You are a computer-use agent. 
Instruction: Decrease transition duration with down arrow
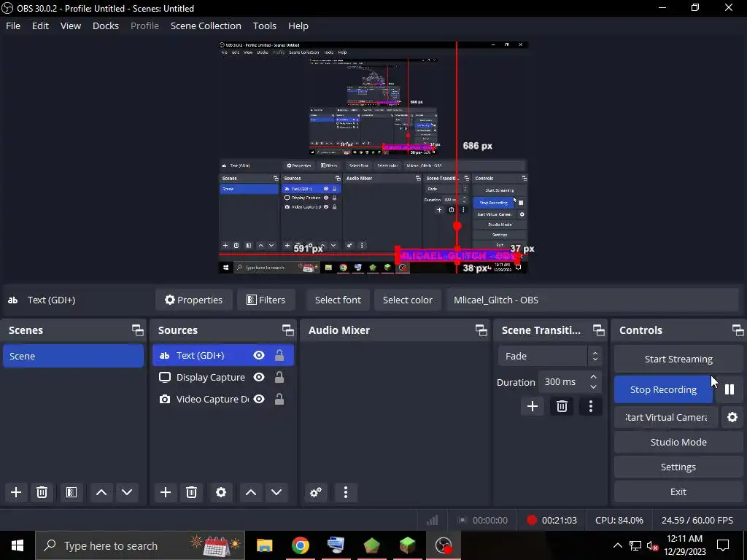point(593,386)
